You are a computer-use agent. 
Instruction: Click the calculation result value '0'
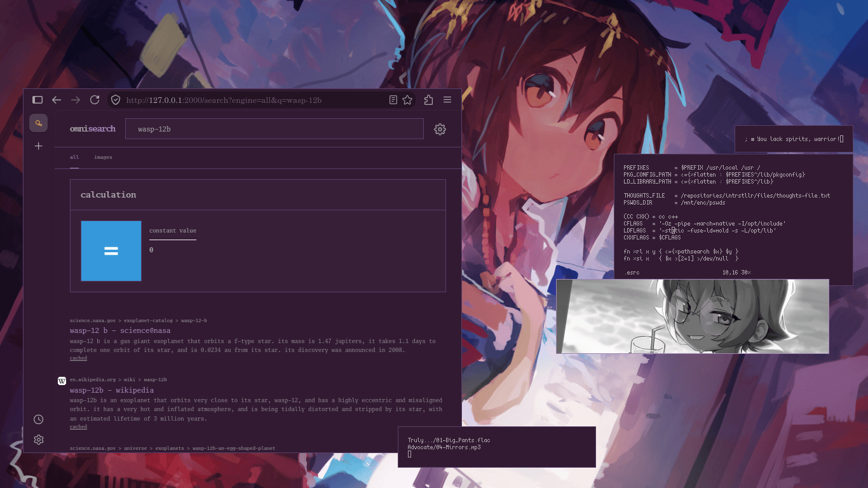click(151, 250)
